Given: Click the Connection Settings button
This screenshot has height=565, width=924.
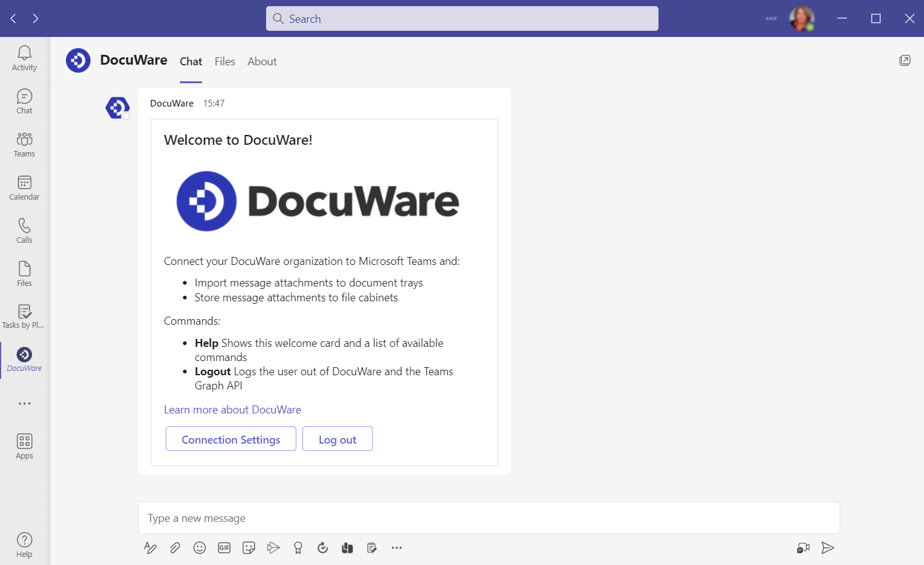Looking at the screenshot, I should 231,439.
